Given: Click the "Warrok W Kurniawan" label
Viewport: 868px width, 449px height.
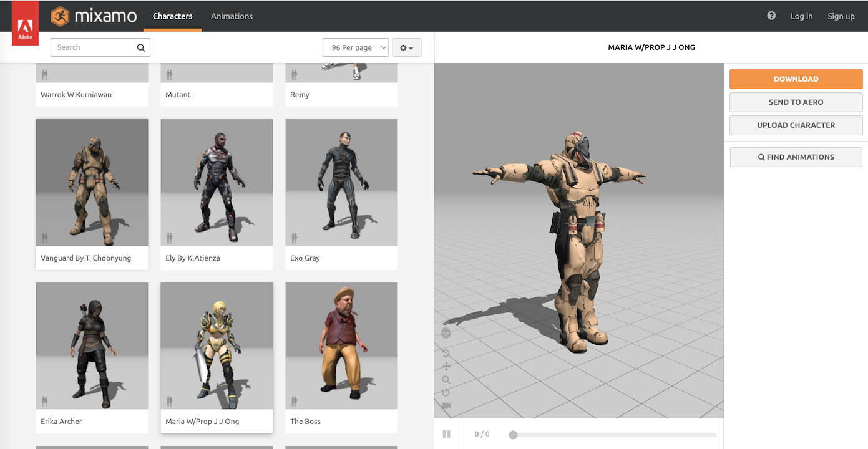Looking at the screenshot, I should (x=76, y=95).
